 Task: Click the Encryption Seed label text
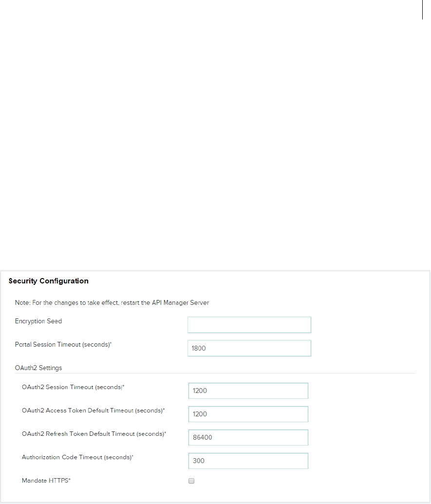point(38,321)
